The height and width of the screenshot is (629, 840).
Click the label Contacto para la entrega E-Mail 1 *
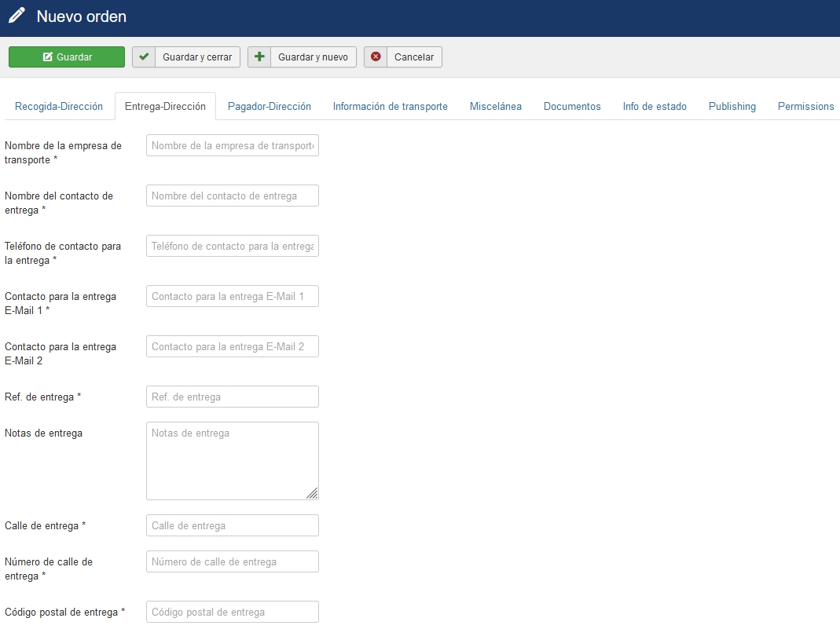(x=61, y=304)
